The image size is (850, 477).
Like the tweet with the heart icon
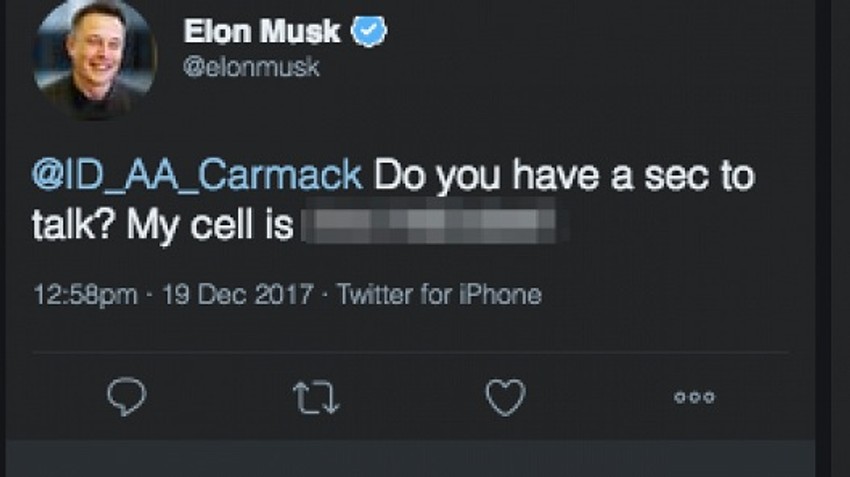[x=505, y=397]
